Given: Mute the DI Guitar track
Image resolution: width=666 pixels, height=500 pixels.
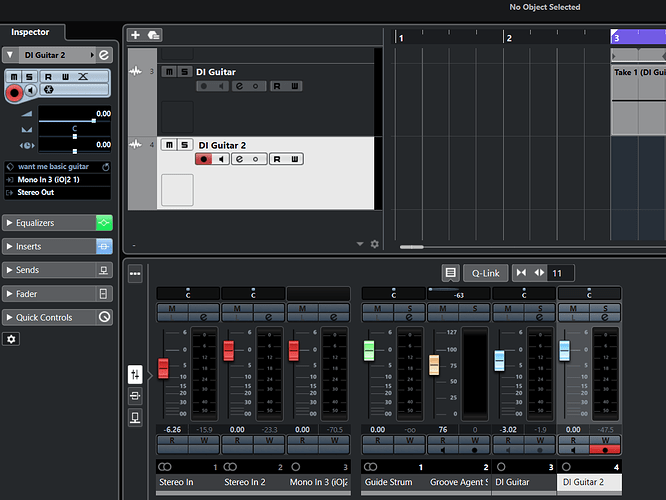Looking at the screenshot, I should pos(169,72).
